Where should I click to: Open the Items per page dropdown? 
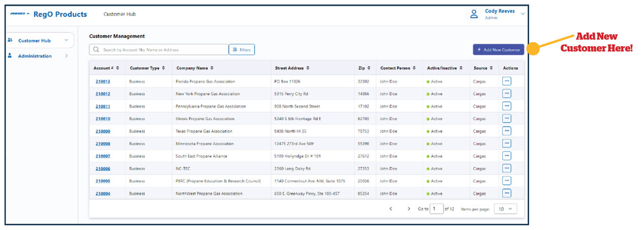pos(505,209)
